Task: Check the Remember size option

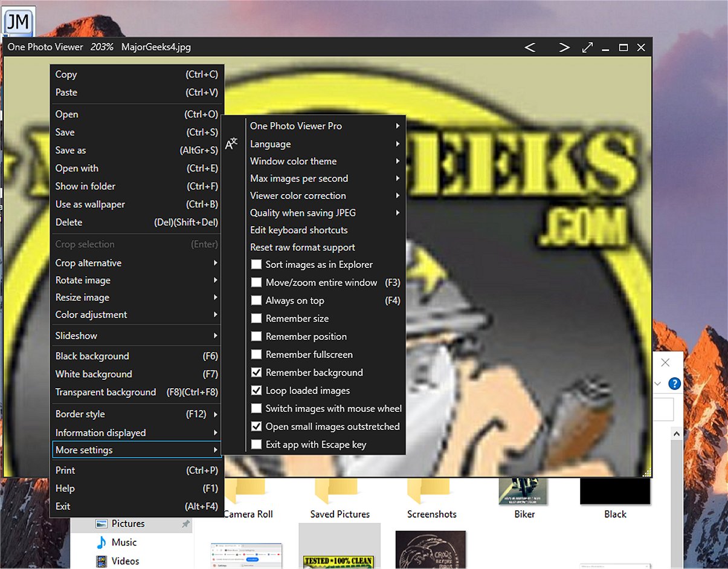Action: (x=256, y=319)
